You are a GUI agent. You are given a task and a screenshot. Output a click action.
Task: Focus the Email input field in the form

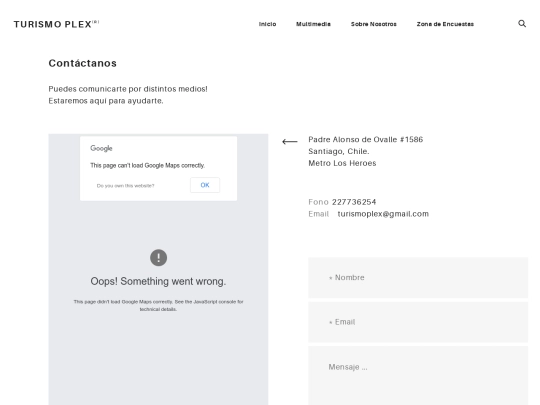coord(418,322)
